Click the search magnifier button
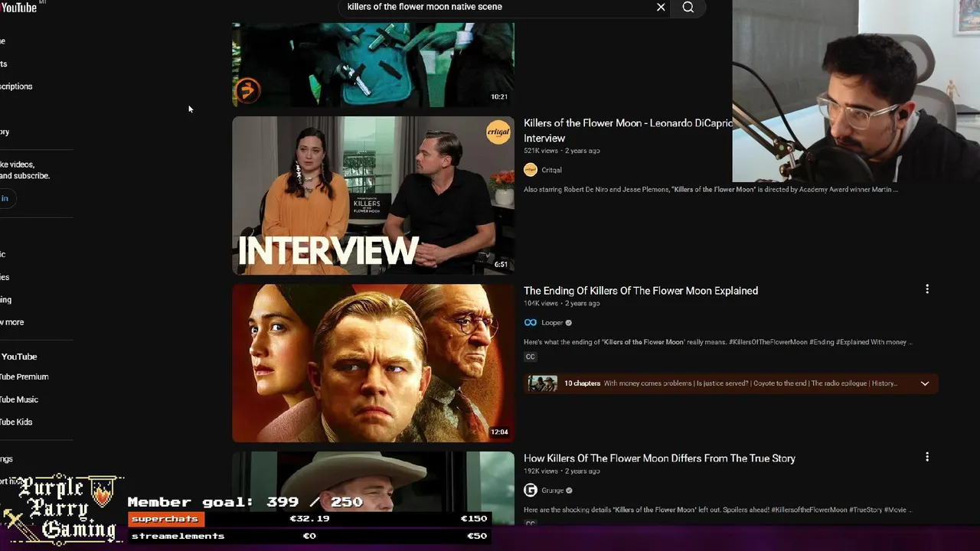This screenshot has width=980, height=551. (688, 8)
